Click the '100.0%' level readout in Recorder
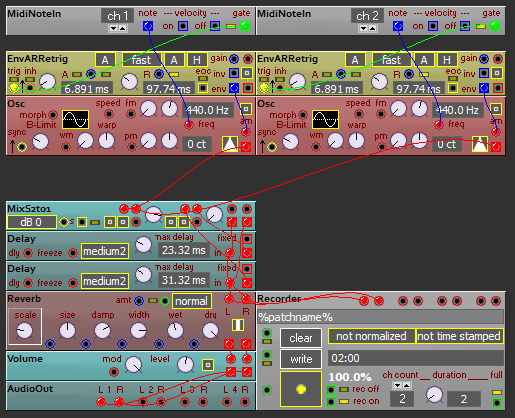 point(350,377)
